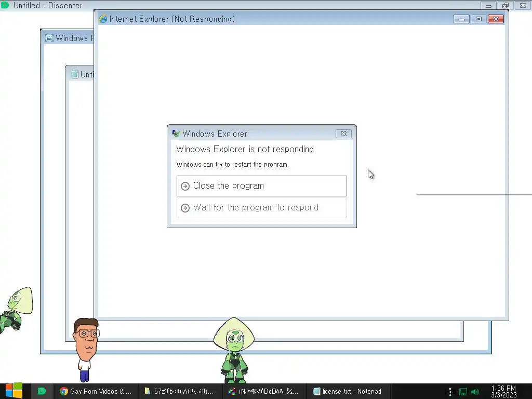
Task: Click 'Windows can try to restart' text
Action: 232,165
